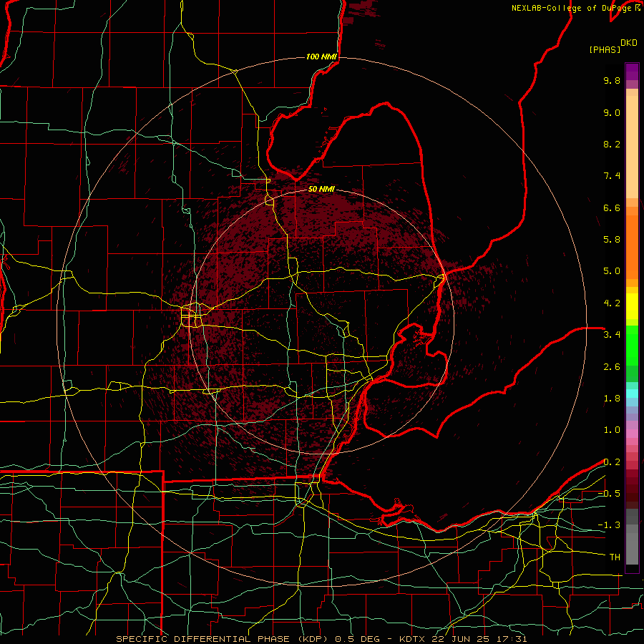Click the SPECIFIC DIFFERENTIAL PHASE (KDP) caption text
This screenshot has height=644, width=644.
pyautogui.click(x=223, y=639)
